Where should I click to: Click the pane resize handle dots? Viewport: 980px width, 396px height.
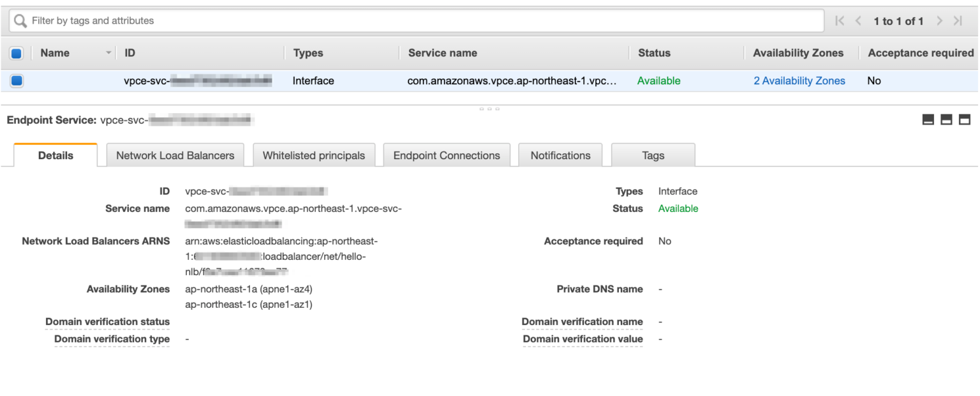489,109
